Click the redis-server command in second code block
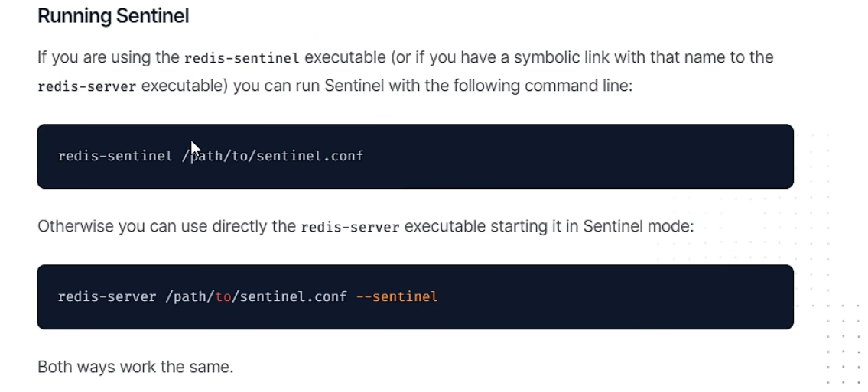Viewport: 868px width, 392px height. [x=107, y=297]
